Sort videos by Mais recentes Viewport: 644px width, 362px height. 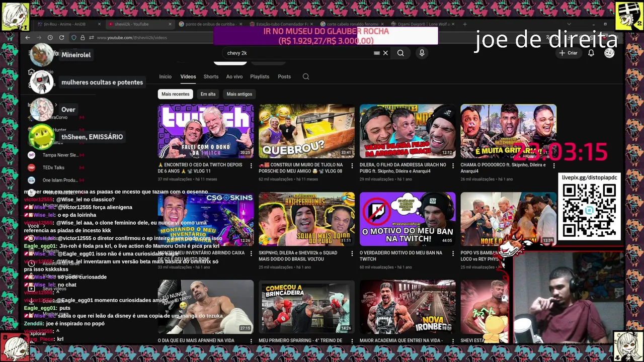tap(176, 94)
